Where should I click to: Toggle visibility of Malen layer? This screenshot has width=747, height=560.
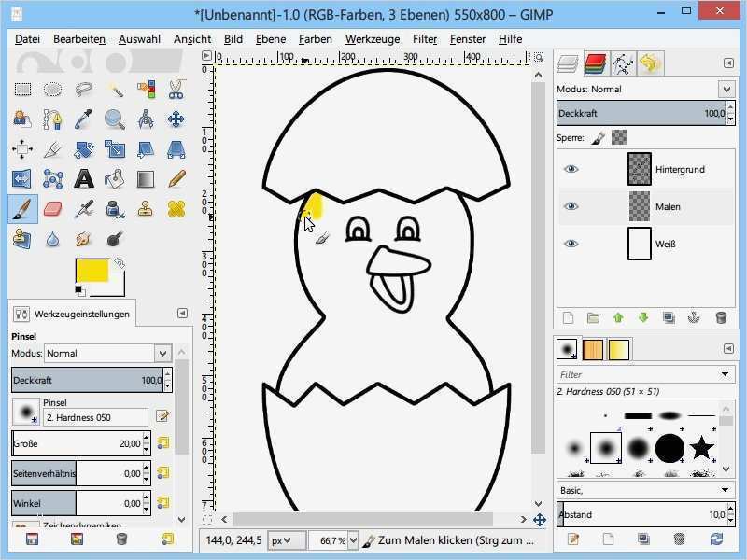571,206
